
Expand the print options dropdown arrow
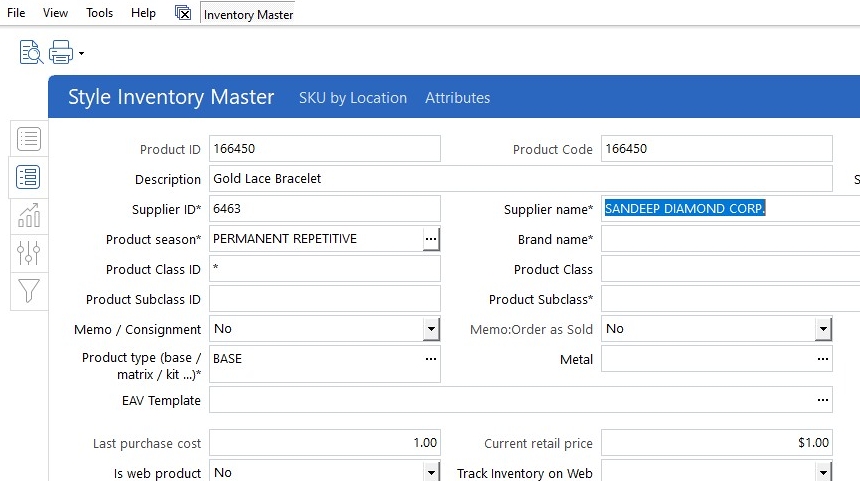(x=81, y=54)
